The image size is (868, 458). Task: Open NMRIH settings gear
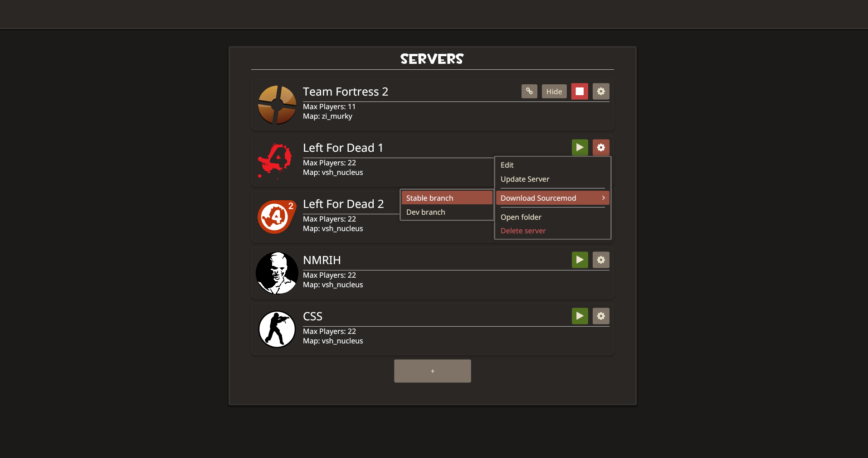pyautogui.click(x=601, y=260)
